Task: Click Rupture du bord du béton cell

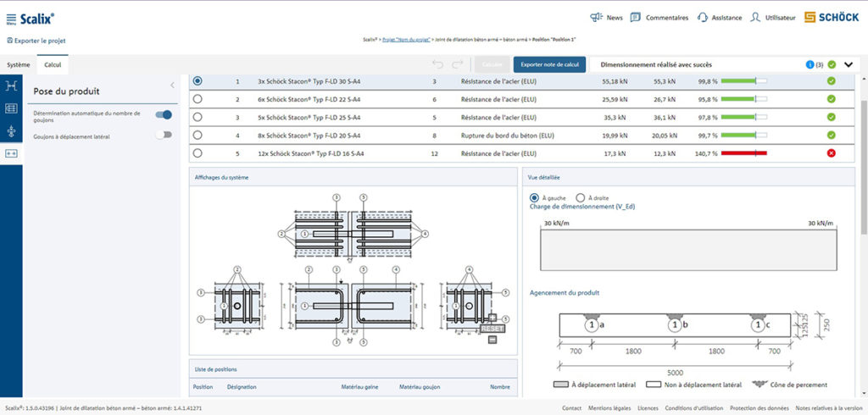Action: [507, 135]
